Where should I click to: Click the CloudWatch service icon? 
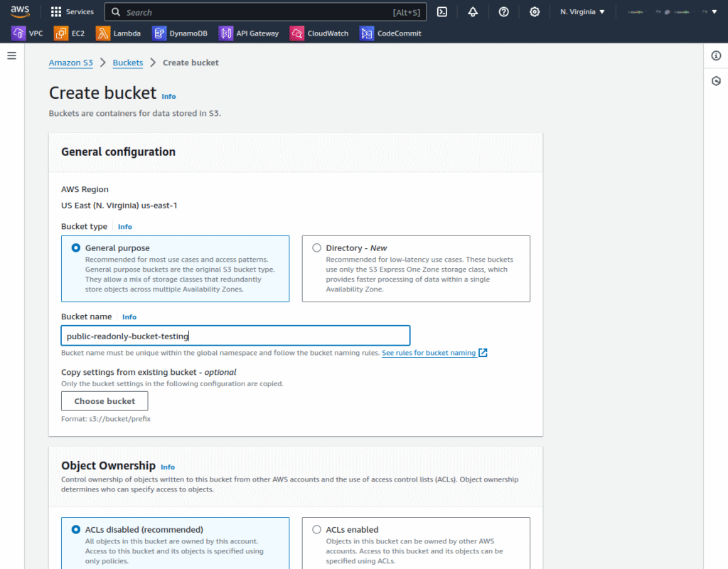[x=297, y=33]
